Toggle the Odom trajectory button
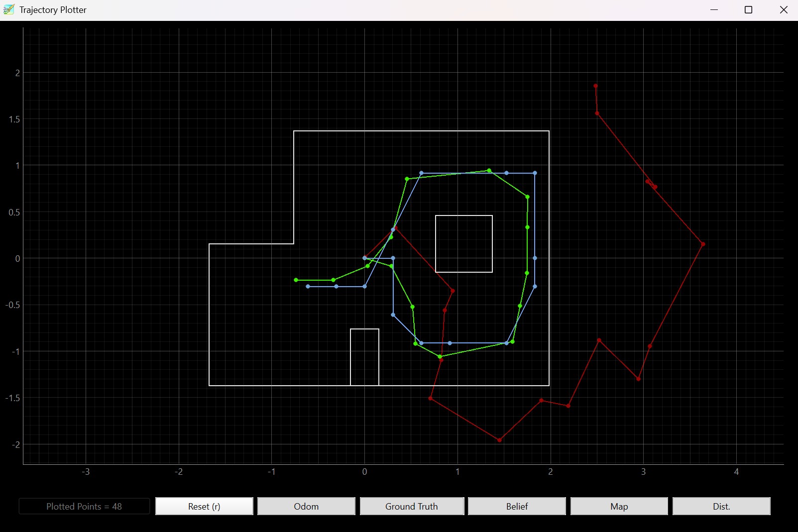The image size is (798, 532). pyautogui.click(x=306, y=506)
